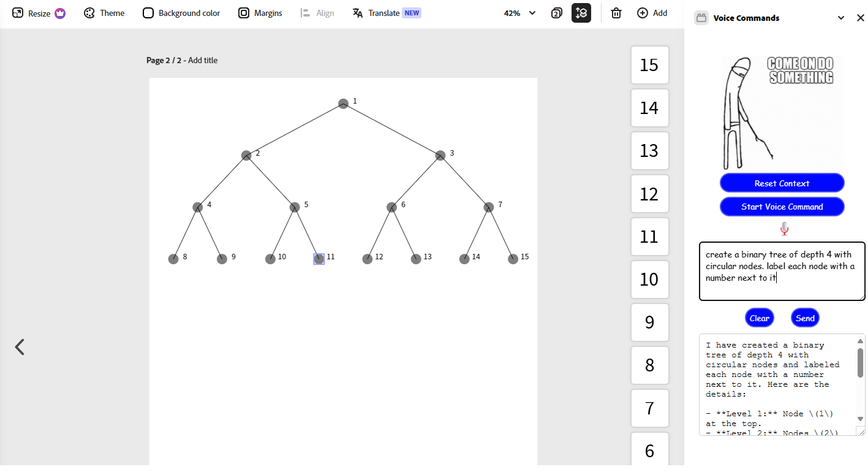Click Add title for Page 2
868x472 pixels.
pos(203,60)
